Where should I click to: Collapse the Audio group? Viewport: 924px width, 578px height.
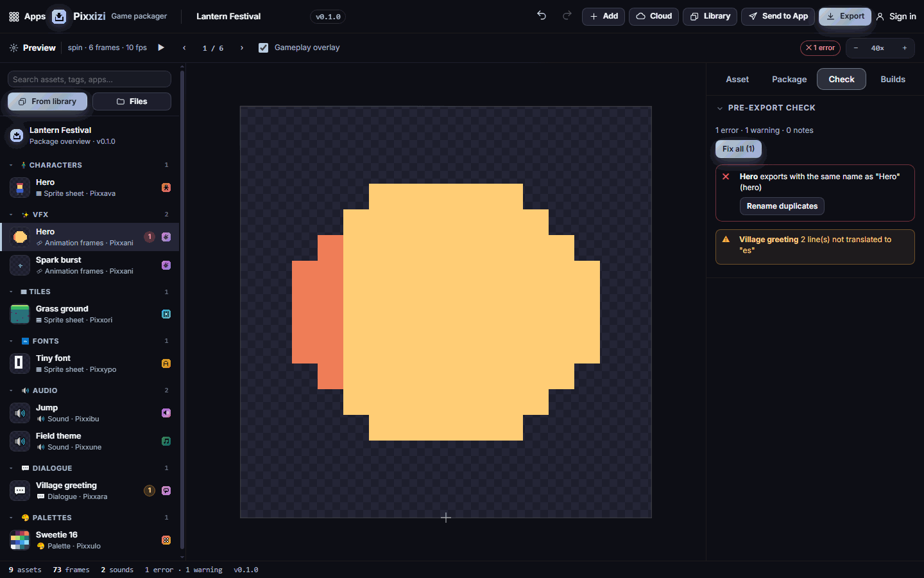click(11, 390)
